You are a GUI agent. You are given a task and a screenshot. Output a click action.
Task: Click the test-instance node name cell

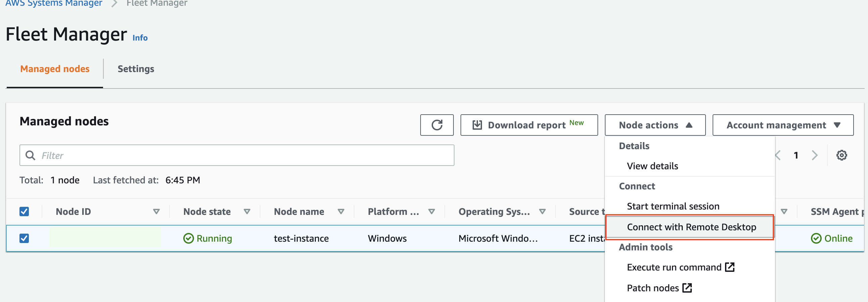301,238
